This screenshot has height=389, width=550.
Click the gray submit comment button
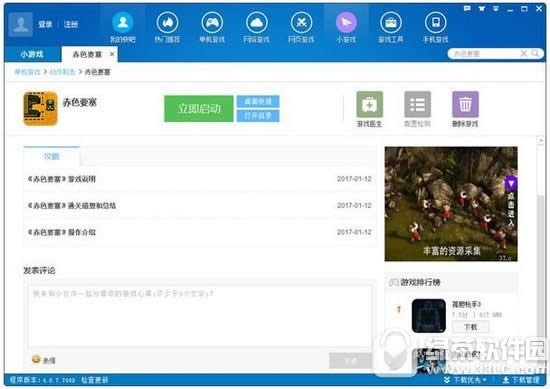pos(350,361)
